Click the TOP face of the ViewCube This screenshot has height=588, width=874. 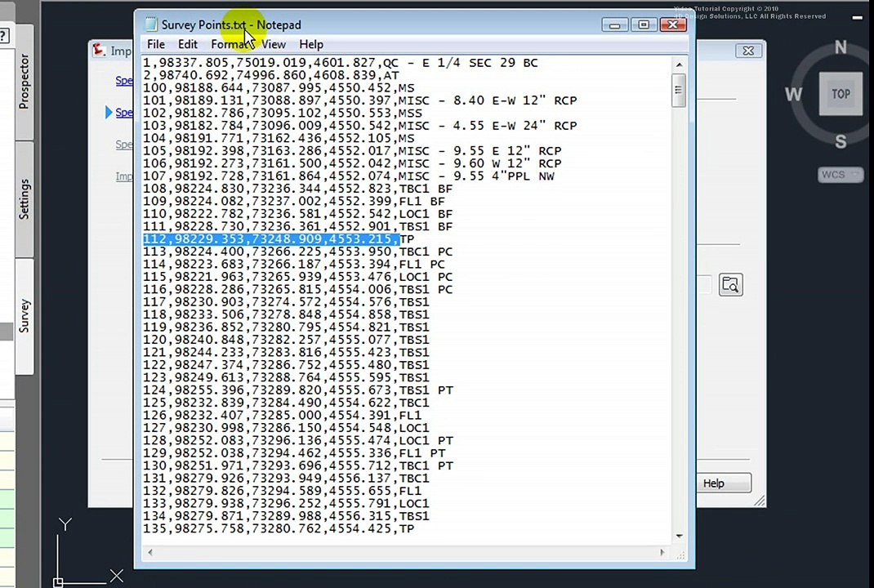tap(841, 94)
